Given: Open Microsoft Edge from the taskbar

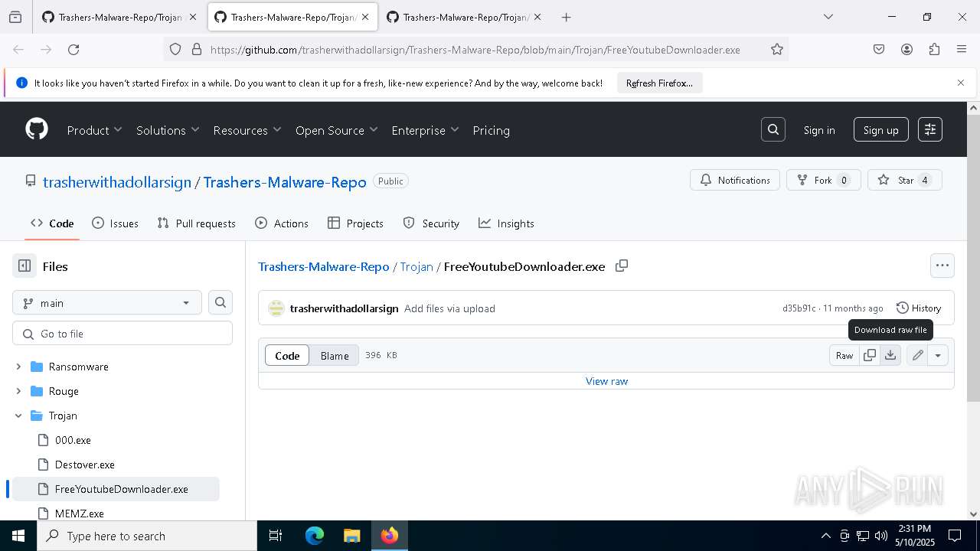Looking at the screenshot, I should pos(315,536).
